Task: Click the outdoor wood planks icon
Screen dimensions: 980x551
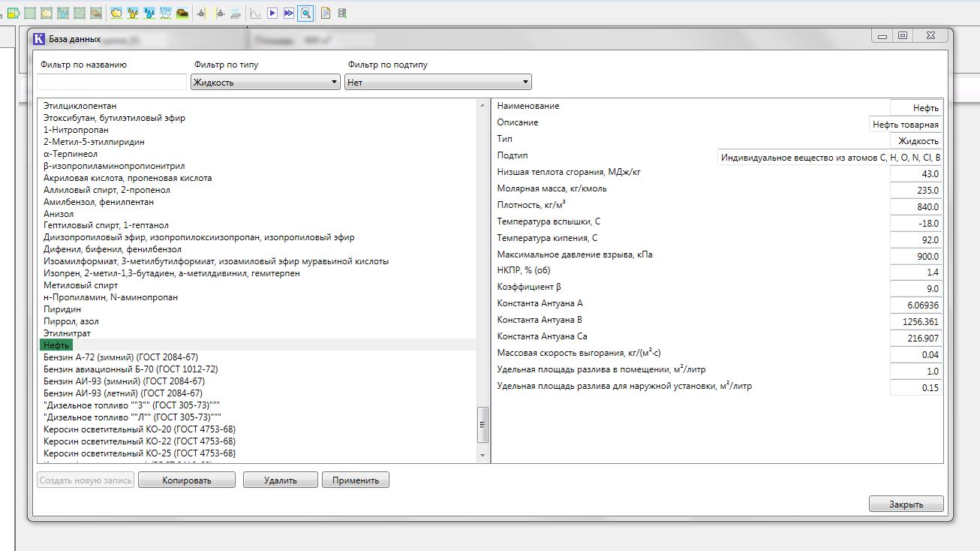Action: tap(182, 13)
